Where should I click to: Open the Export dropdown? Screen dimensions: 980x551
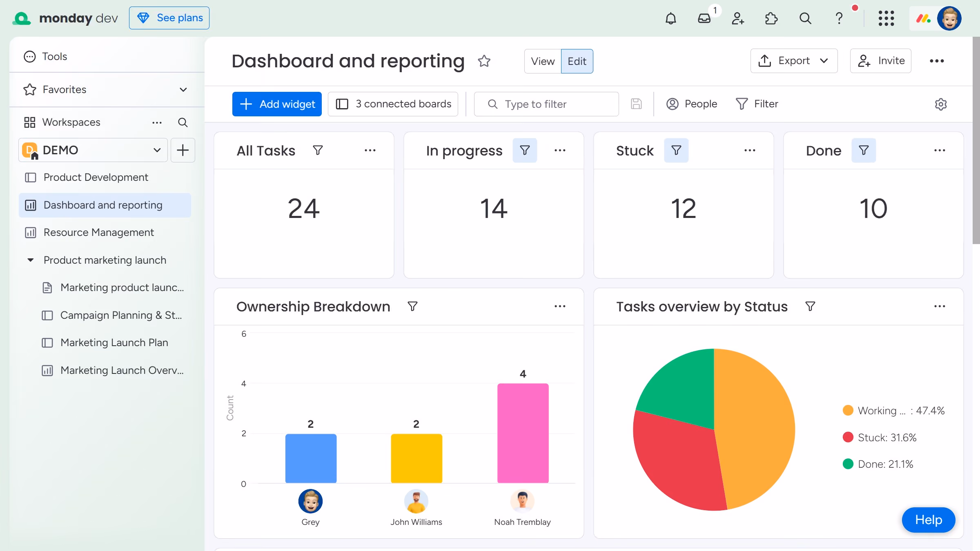[794, 61]
